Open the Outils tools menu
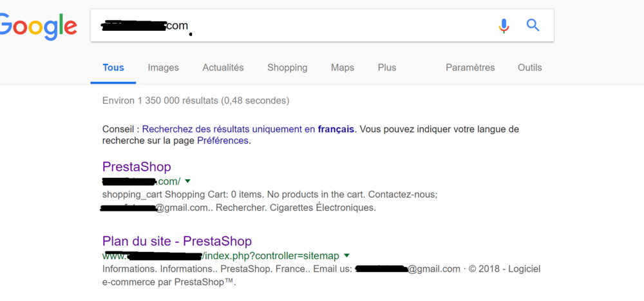Image resolution: width=644 pixels, height=301 pixels. coord(529,67)
